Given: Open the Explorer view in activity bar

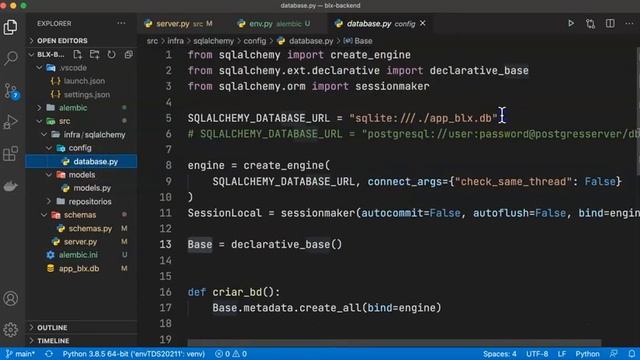Looking at the screenshot, I should (11, 27).
